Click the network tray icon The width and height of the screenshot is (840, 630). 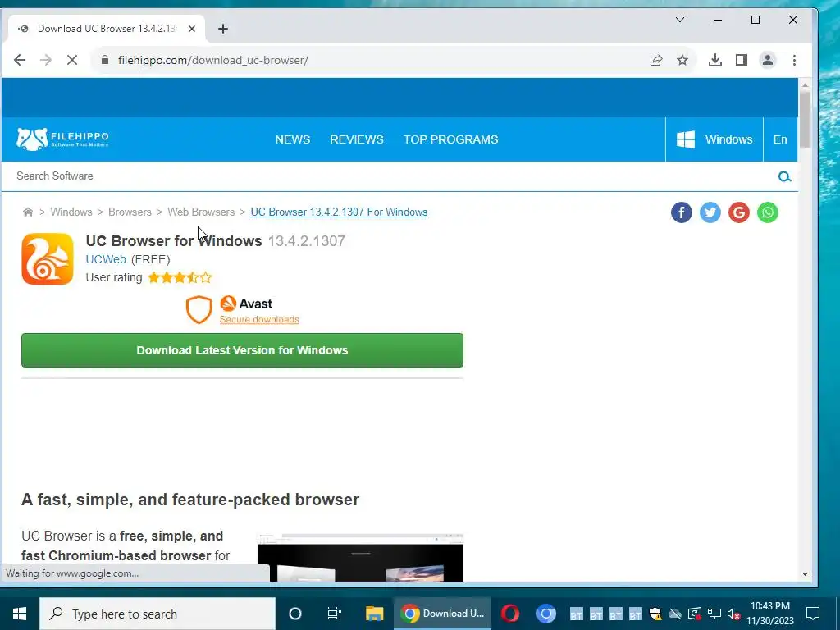[714, 614]
